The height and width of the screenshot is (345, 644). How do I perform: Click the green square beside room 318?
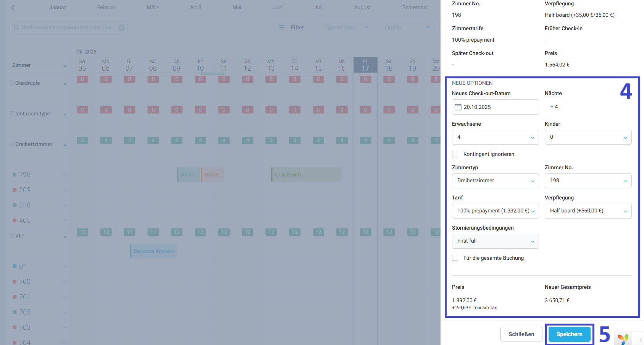pos(15,205)
